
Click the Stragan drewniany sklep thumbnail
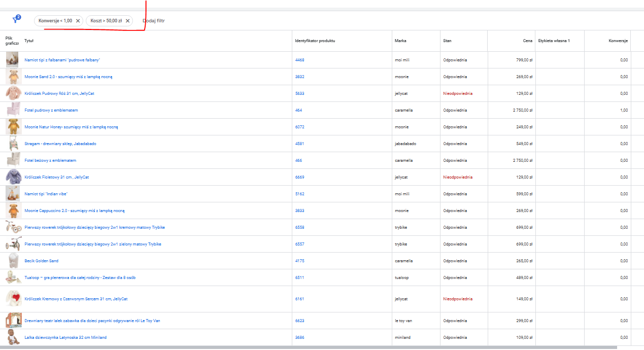pyautogui.click(x=12, y=144)
